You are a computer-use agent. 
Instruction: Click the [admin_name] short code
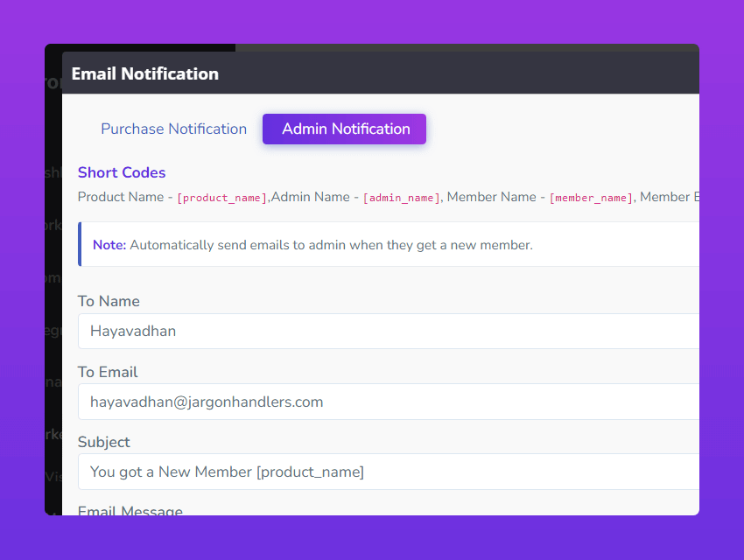tap(402, 198)
